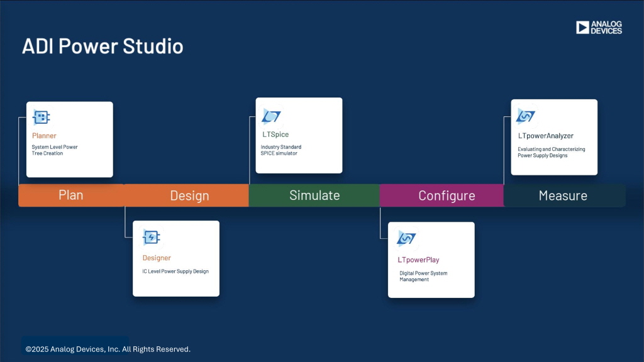This screenshot has height=362, width=644.
Task: Open the Planner title link
Action: click(44, 136)
